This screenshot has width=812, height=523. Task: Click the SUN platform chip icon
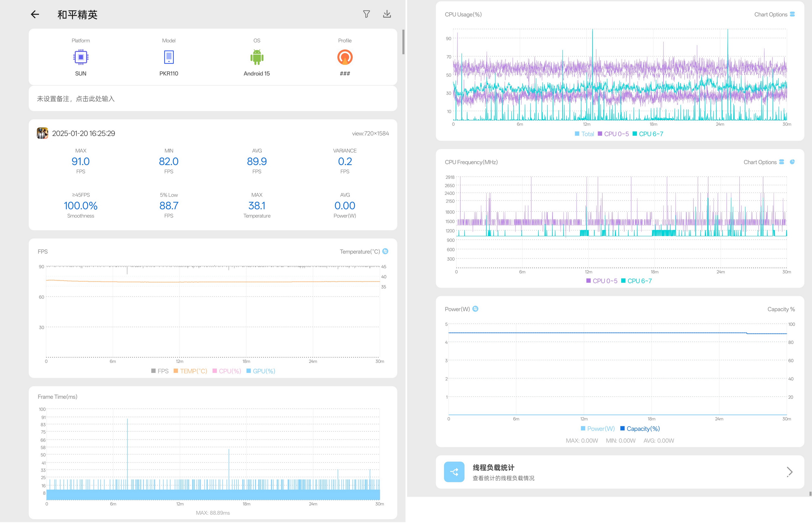coord(81,57)
